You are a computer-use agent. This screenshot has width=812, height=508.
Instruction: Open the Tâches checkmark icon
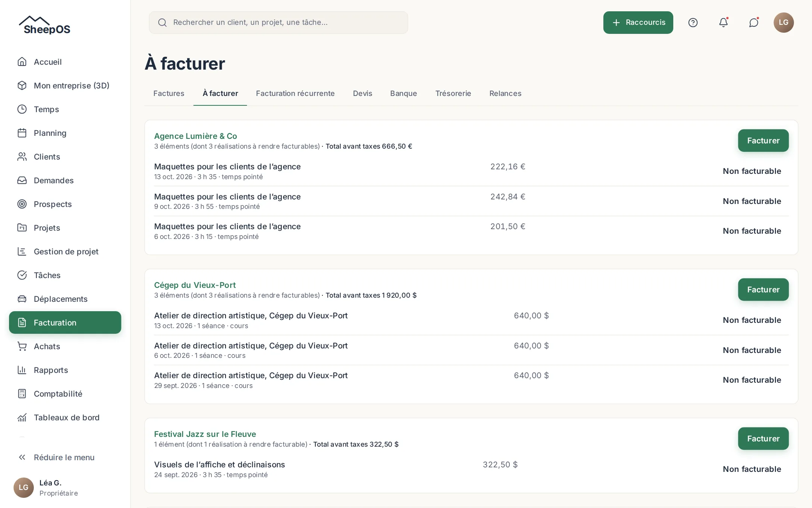[x=22, y=275]
